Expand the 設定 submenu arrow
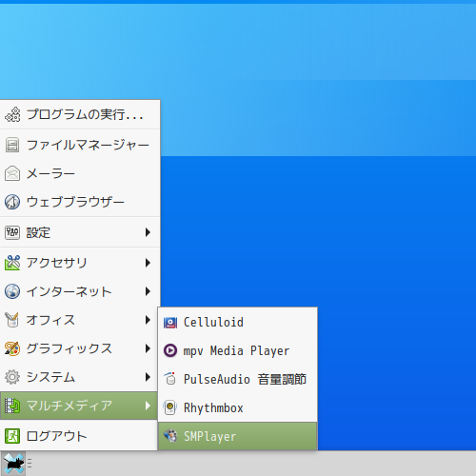The width and height of the screenshot is (476, 476). (148, 232)
